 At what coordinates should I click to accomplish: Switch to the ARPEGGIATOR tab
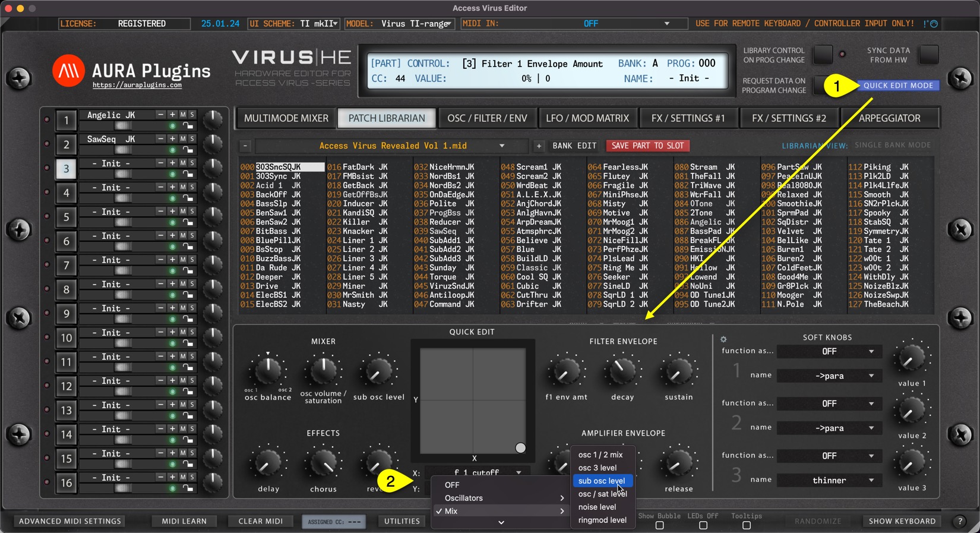[889, 118]
